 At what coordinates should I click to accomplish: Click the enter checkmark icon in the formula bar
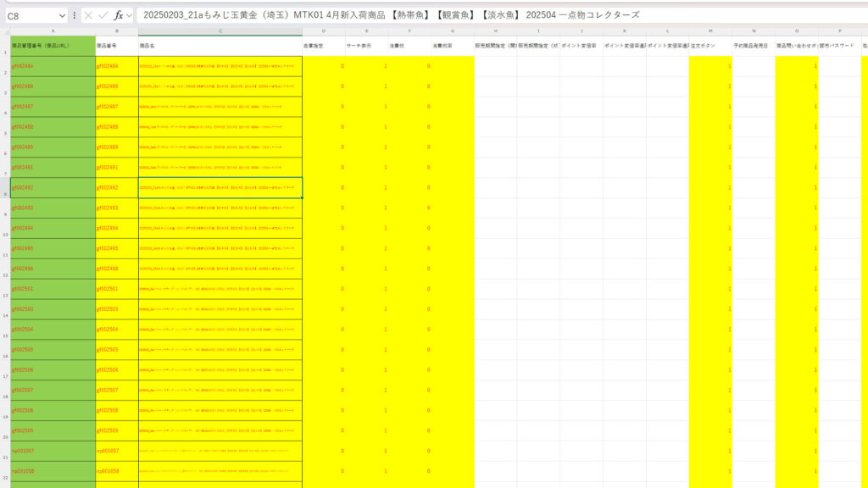point(103,15)
